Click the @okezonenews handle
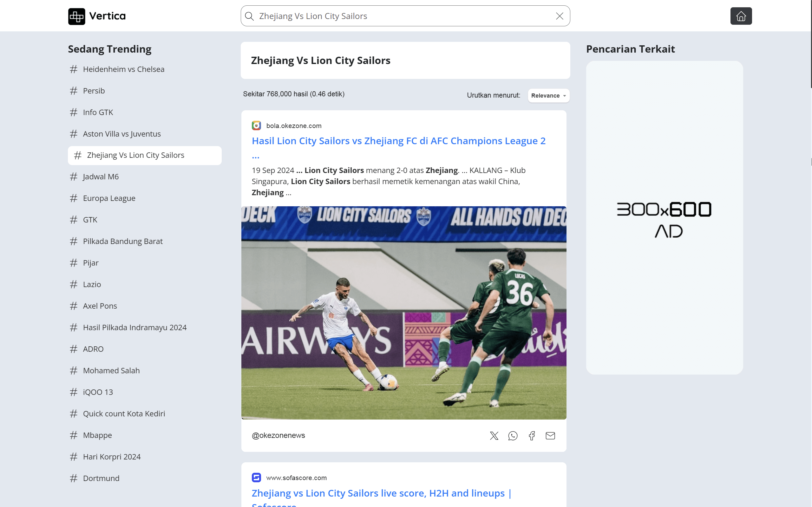This screenshot has height=507, width=812. (278, 436)
